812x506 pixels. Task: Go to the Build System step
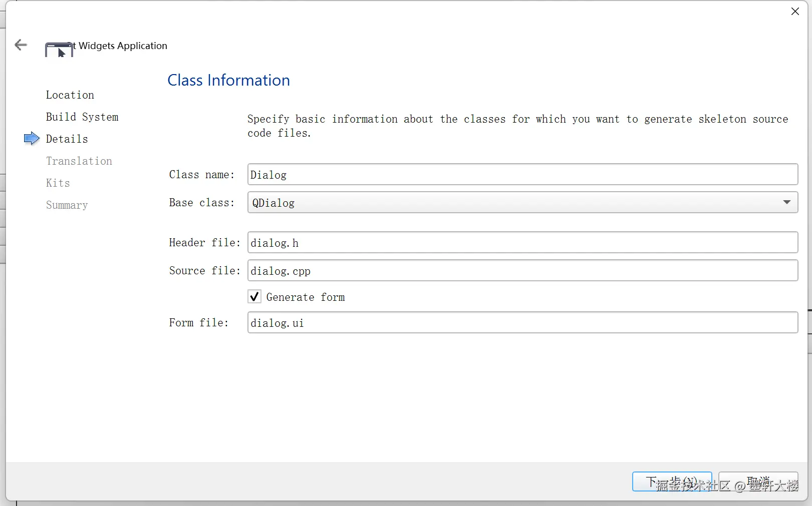[82, 117]
